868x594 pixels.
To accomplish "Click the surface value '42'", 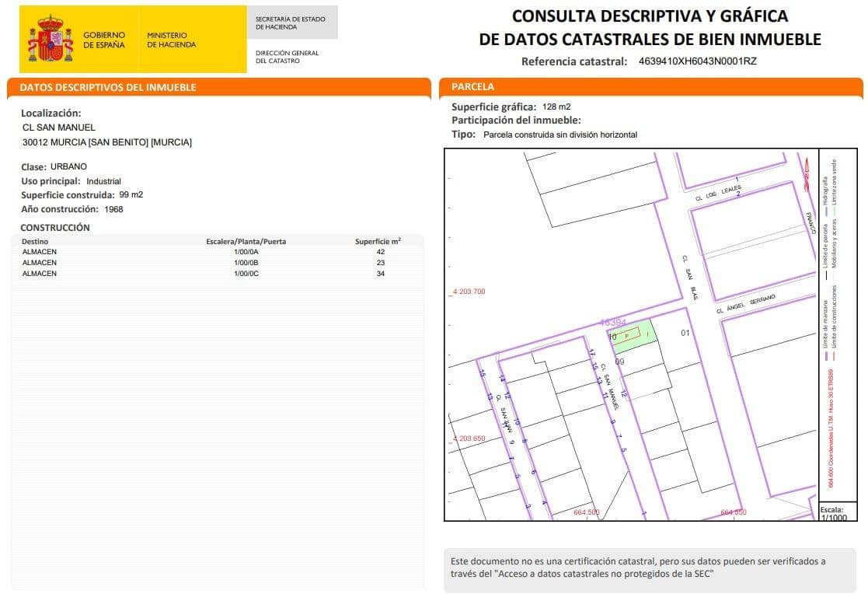I will (x=380, y=252).
